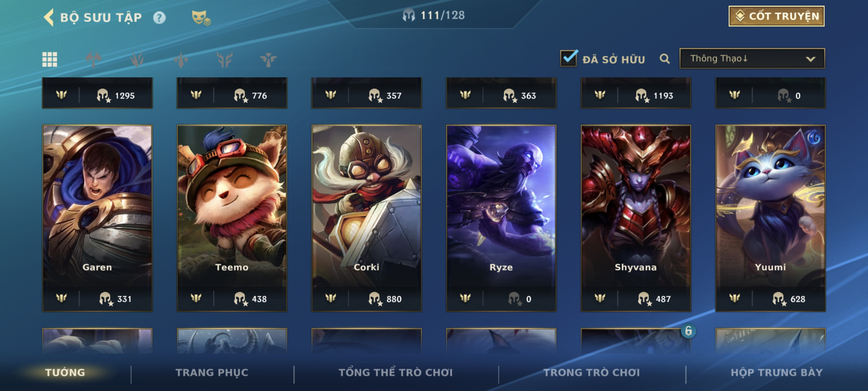The width and height of the screenshot is (868, 391).
Task: Switch to the TRANG PHỤC tab
Action: 212,372
